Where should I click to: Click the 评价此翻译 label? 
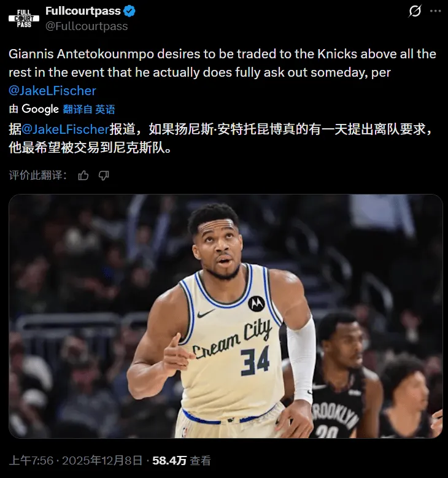[x=38, y=175]
